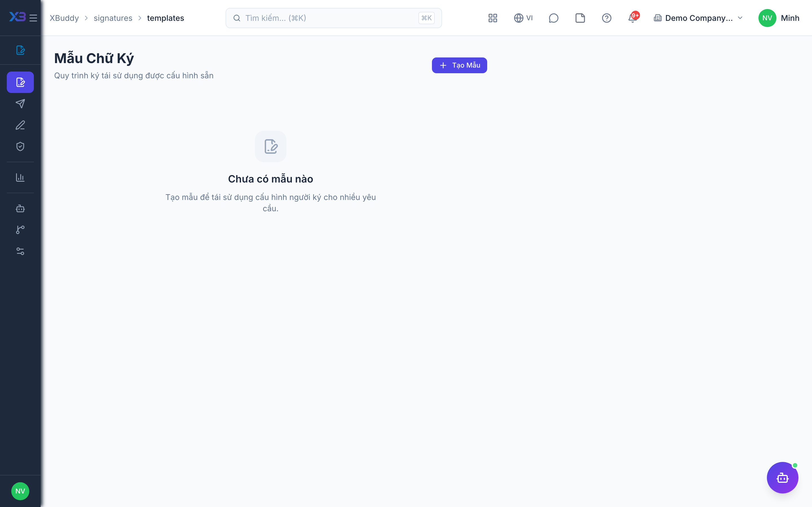Image resolution: width=812 pixels, height=507 pixels.
Task: Launch the purple floating assistant button
Action: 782,477
